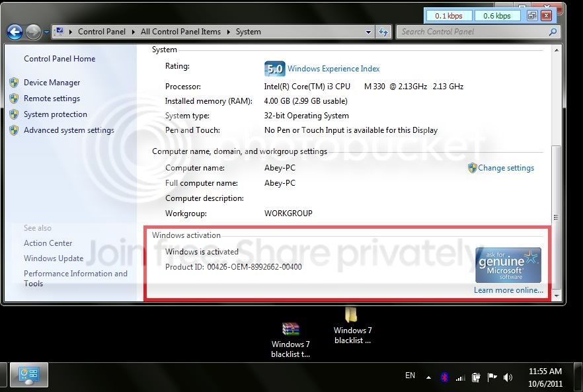Viewport: 583px width, 392px height.
Task: Click the EN language indicator
Action: point(410,375)
